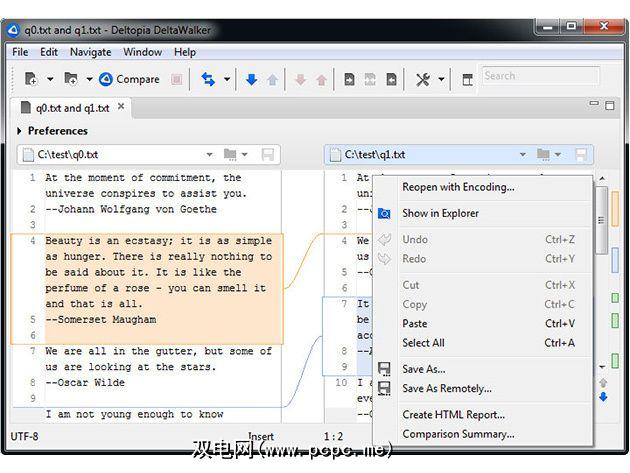The width and height of the screenshot is (630, 473).
Task: Click the red up arrow toolbar icon
Action: [x=321, y=80]
